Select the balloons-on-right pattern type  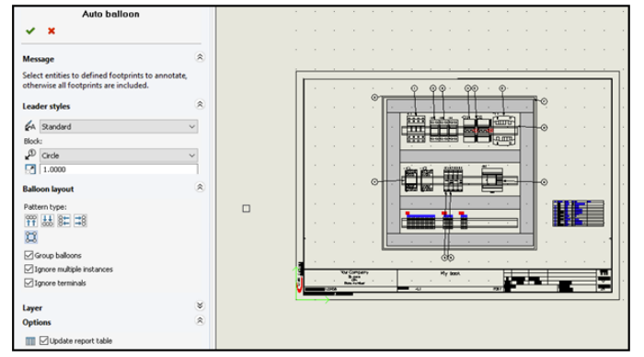pos(81,221)
